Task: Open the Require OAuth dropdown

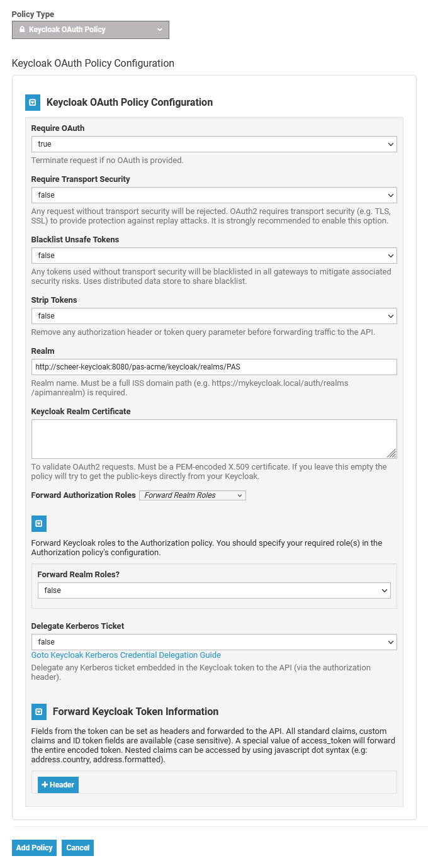Action: [x=214, y=144]
